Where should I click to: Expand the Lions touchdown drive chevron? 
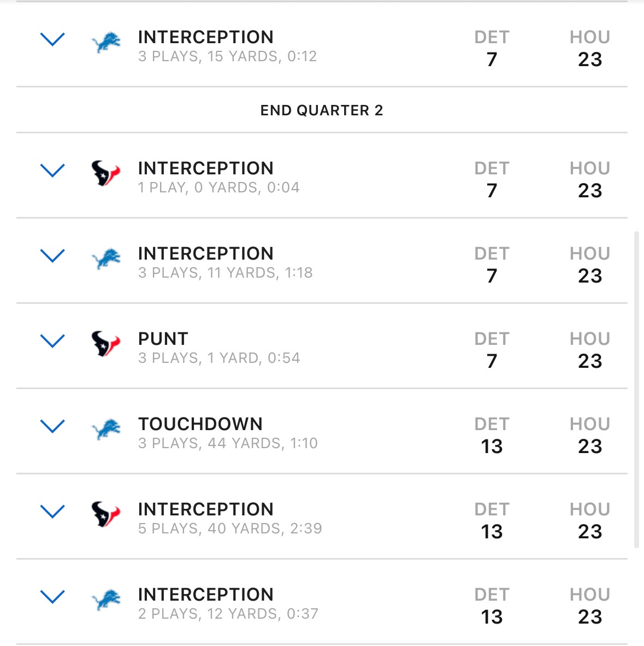[x=52, y=426]
